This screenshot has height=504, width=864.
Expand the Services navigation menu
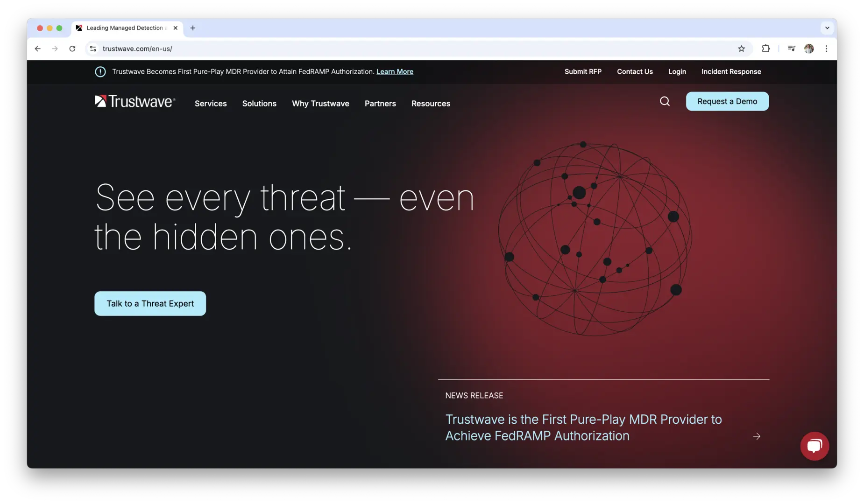(211, 104)
